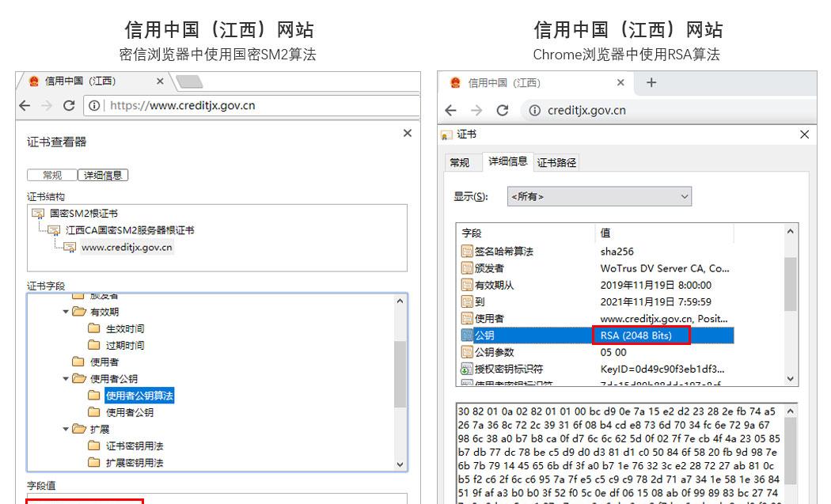Collapse the 使用者公钥 folder
831x504 pixels.
[x=66, y=378]
